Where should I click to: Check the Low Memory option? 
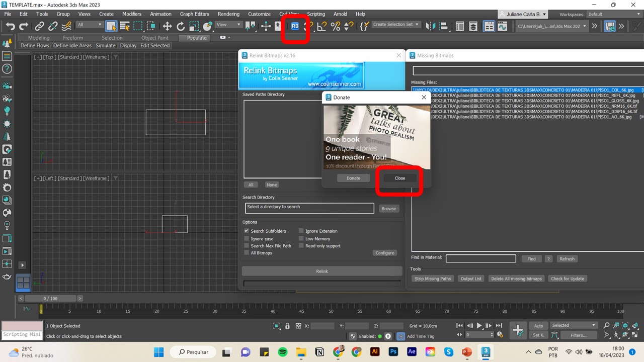[301, 238]
